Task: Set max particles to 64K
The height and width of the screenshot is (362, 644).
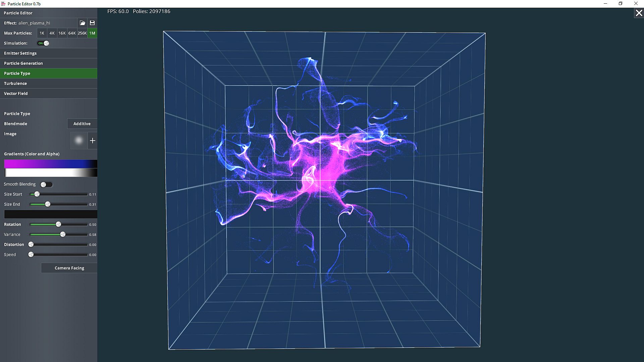Action: [72, 33]
